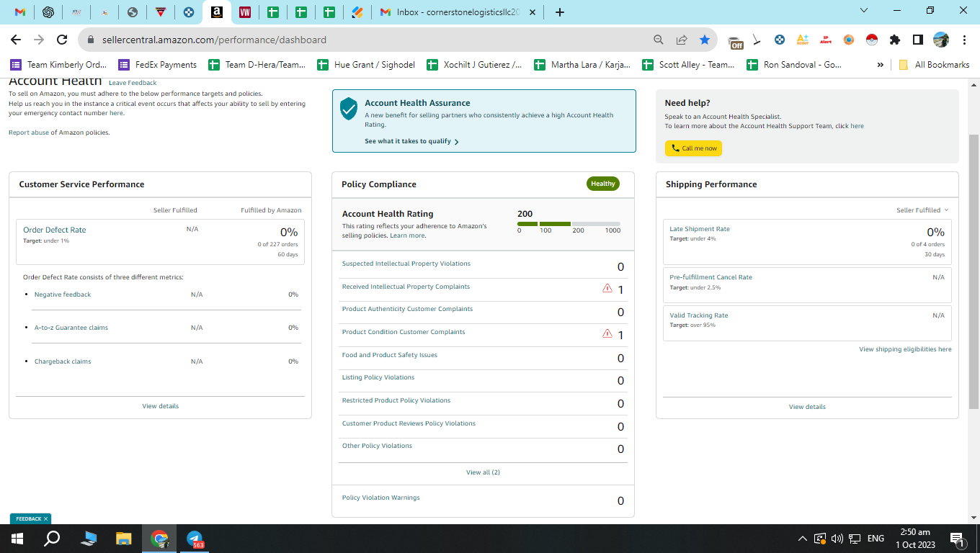Open the Windows notification center
Screen dimensions: 980x553
[x=958, y=539]
